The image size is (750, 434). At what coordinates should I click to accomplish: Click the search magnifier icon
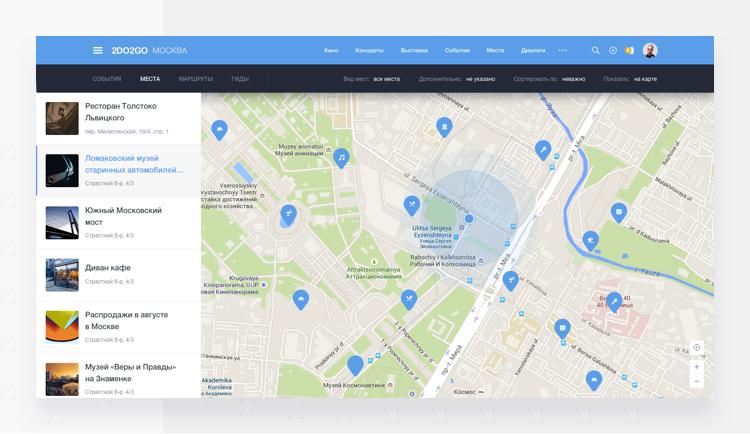596,50
